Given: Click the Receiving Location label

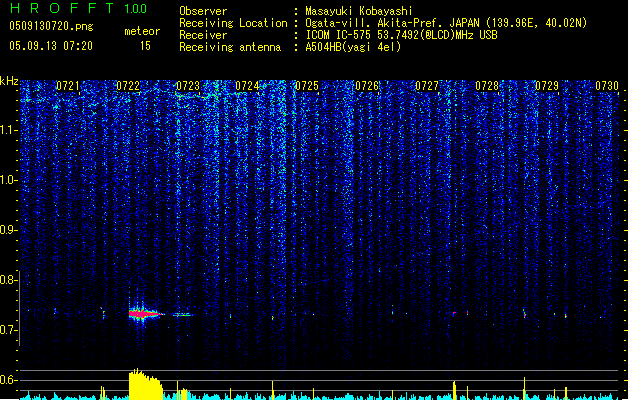Looking at the screenshot, I should (x=233, y=23).
